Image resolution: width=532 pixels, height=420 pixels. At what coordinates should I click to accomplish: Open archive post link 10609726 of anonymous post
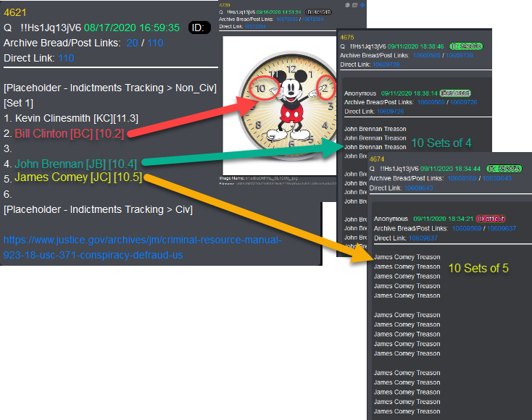coord(464,102)
